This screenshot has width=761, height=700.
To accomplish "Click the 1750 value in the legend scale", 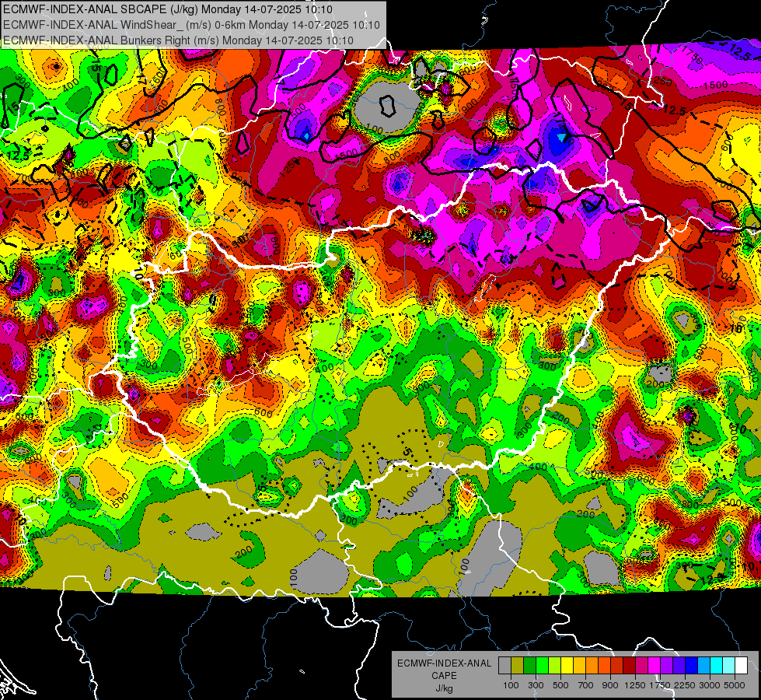I will click(x=660, y=685).
